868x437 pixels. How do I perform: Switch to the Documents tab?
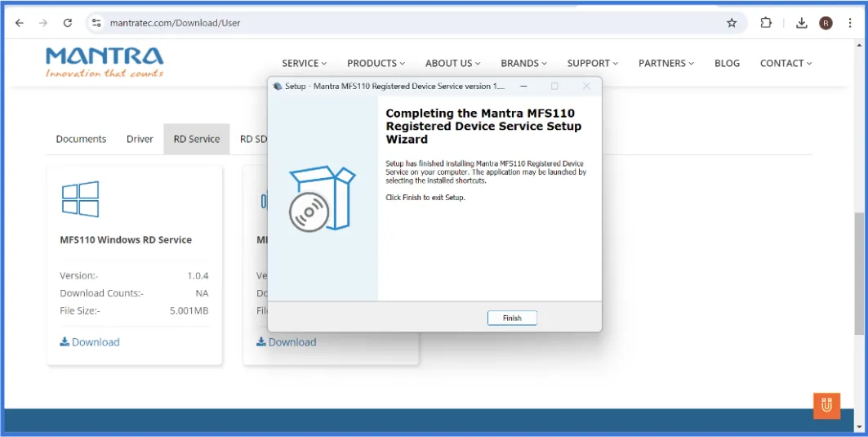click(x=81, y=139)
